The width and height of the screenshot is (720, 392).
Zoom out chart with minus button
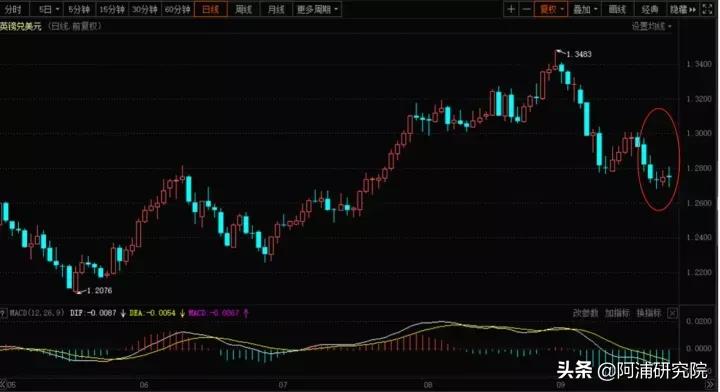526,9
